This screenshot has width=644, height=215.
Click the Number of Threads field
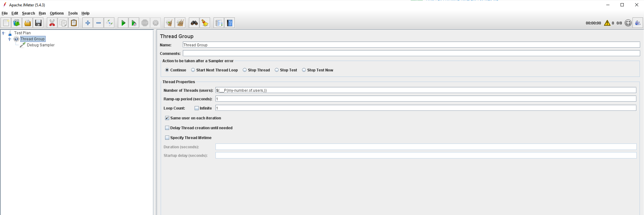tap(426, 90)
